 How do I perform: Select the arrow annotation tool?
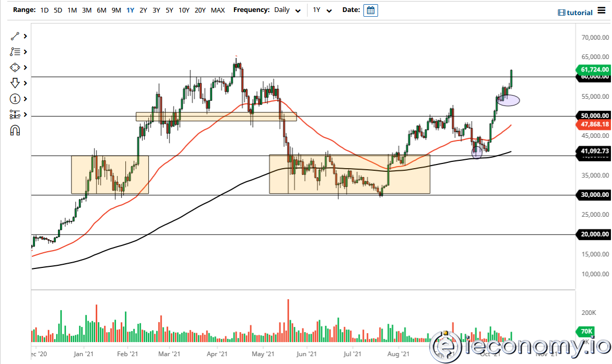[x=15, y=83]
